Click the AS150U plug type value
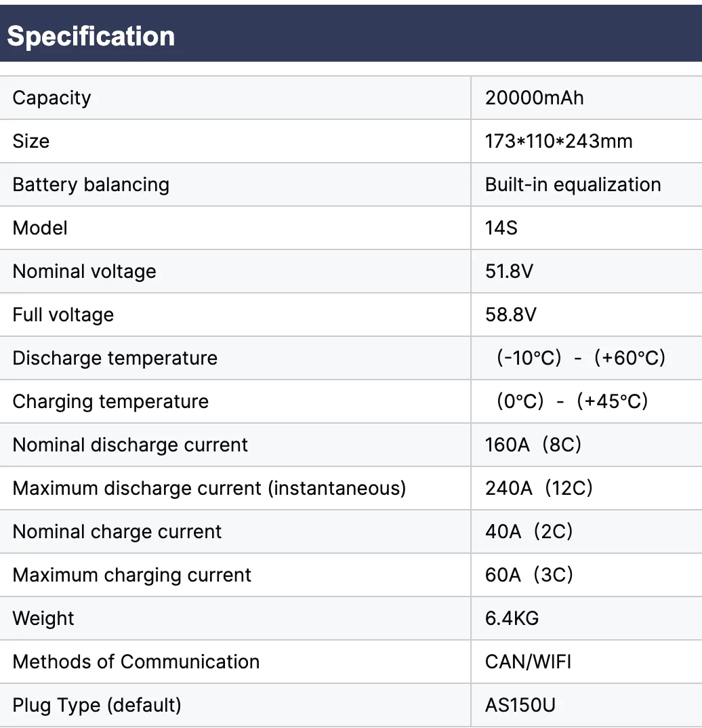Viewport: 702px width, 728px height. (x=520, y=705)
